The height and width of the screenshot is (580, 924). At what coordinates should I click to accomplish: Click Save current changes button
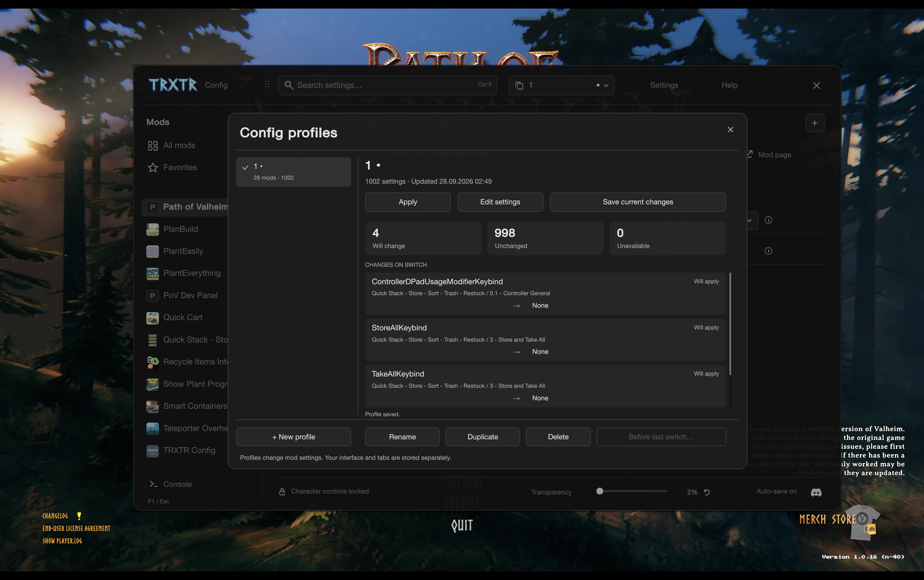click(638, 202)
